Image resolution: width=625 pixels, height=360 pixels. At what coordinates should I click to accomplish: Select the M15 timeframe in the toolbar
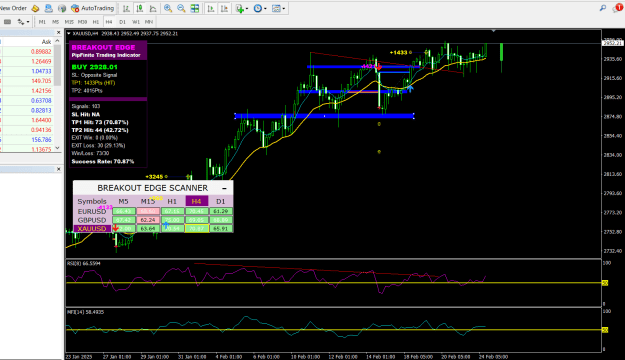point(69,22)
